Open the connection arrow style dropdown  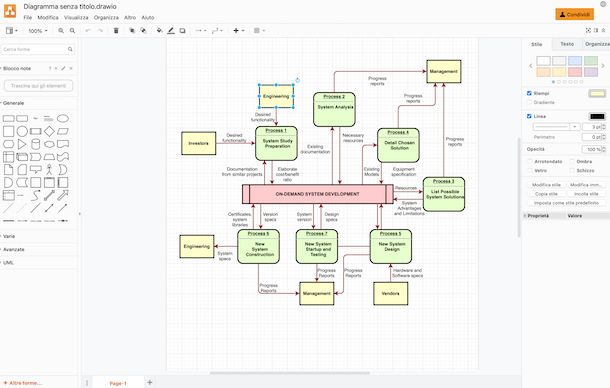point(200,30)
